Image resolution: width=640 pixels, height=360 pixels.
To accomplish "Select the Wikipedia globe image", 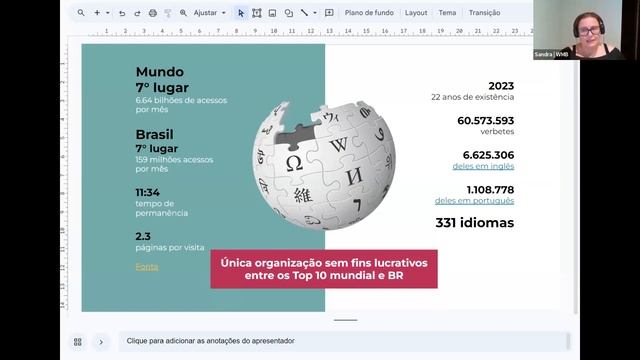I will 324,166.
